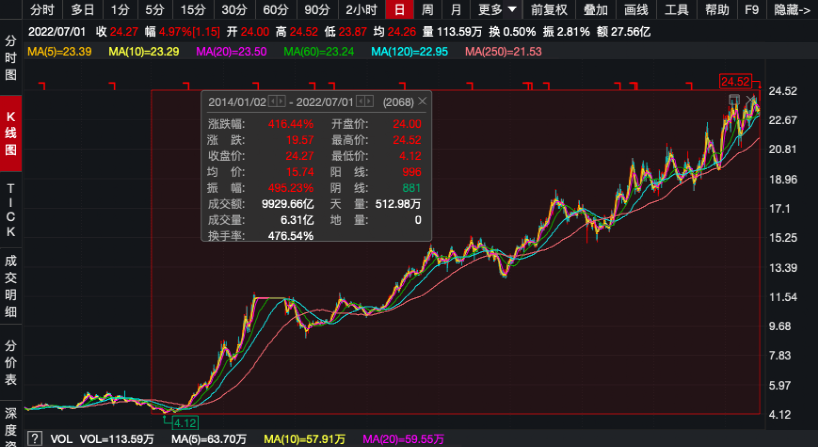818x447 pixels.
Task: Step start date 2014/01/02 backward
Action: (271, 102)
